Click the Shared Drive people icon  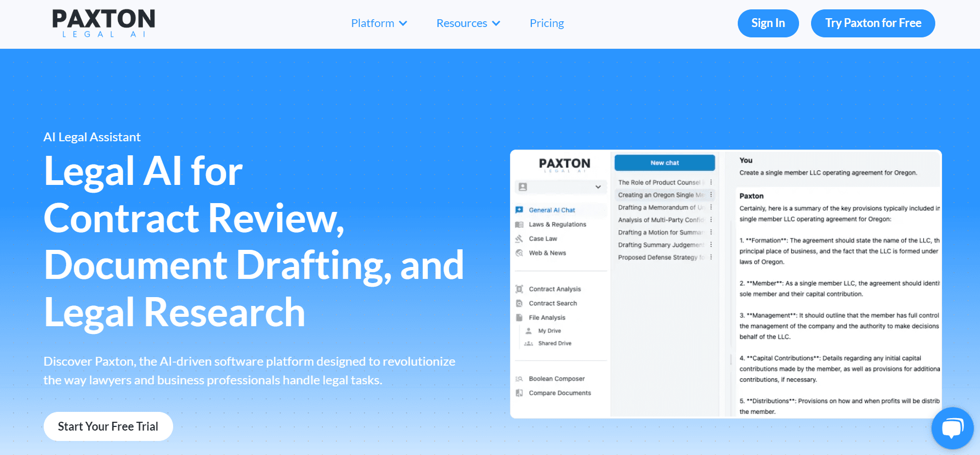point(529,343)
